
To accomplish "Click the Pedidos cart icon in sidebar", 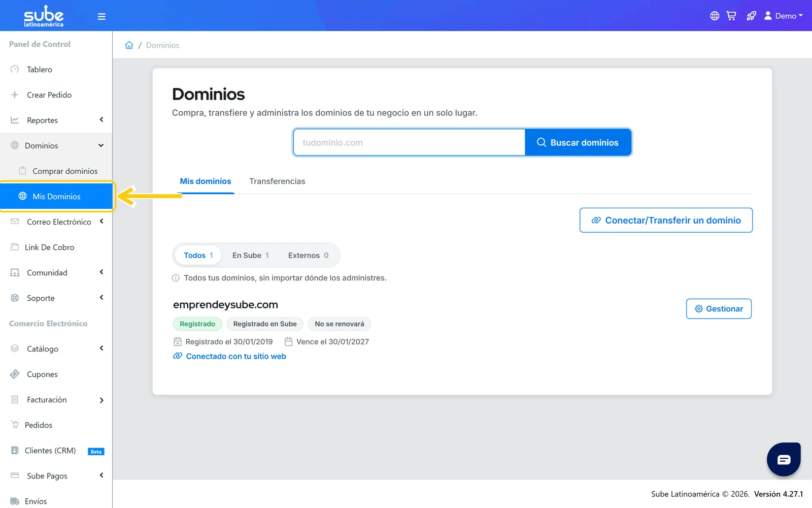I will coord(15,425).
